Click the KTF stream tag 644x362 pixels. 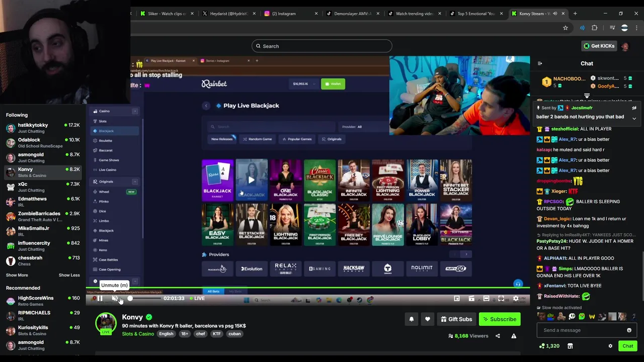pyautogui.click(x=216, y=334)
